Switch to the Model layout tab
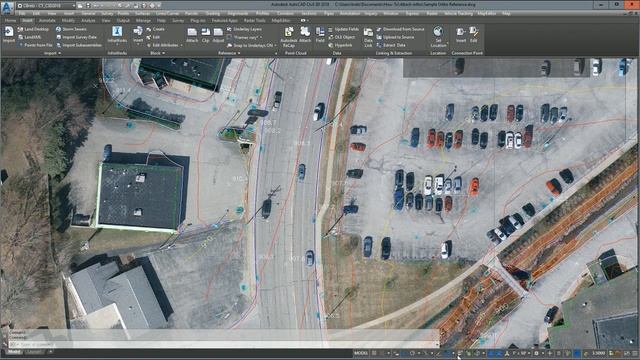The width and height of the screenshot is (640, 360). click(x=14, y=352)
